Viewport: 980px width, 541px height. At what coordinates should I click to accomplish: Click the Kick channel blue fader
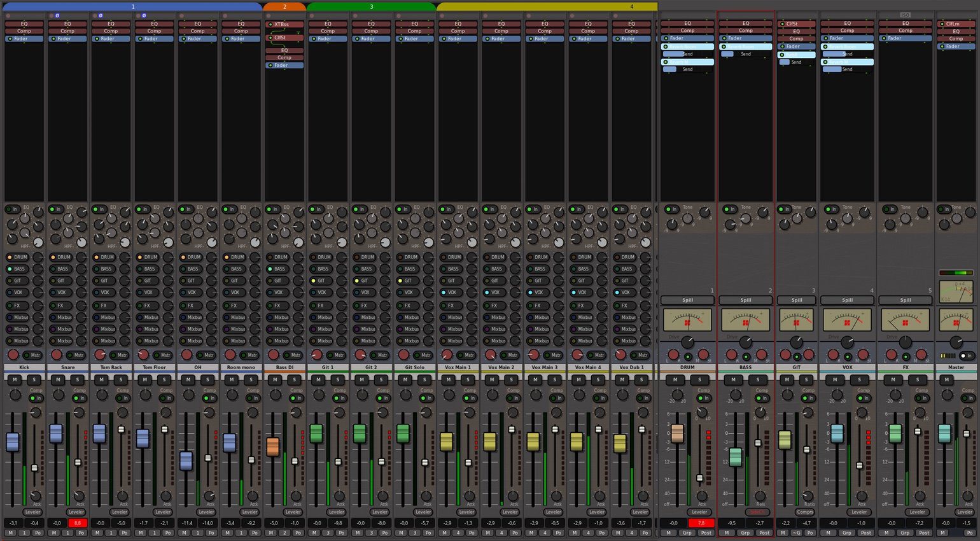(12, 442)
